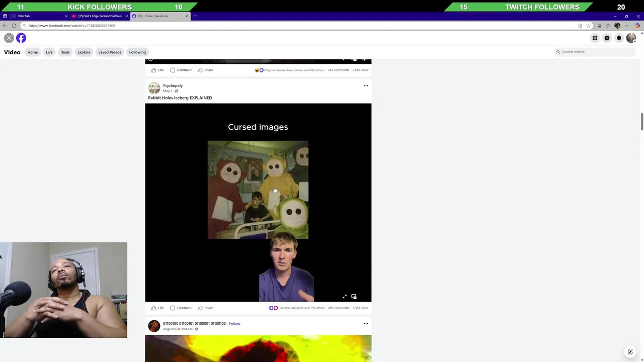Open the account profile dropdown

tap(631, 38)
